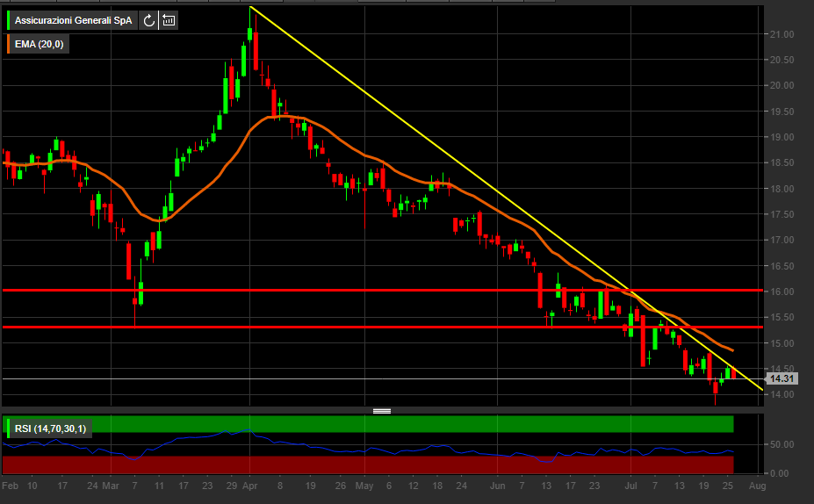The height and width of the screenshot is (504, 814).
Task: Select the upper red horizontal line at 16.00
Action: (x=263, y=290)
